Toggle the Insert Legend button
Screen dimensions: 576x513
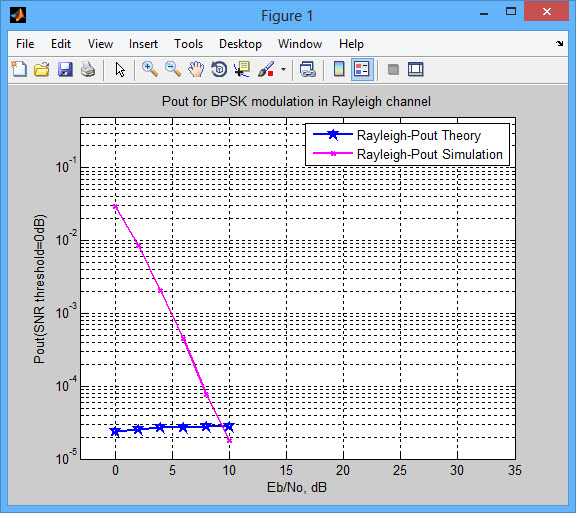pos(362,69)
